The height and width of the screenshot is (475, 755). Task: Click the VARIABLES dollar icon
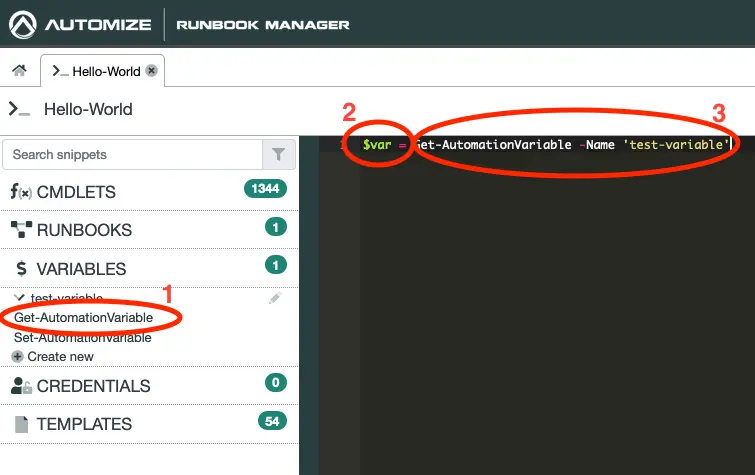[x=21, y=268]
